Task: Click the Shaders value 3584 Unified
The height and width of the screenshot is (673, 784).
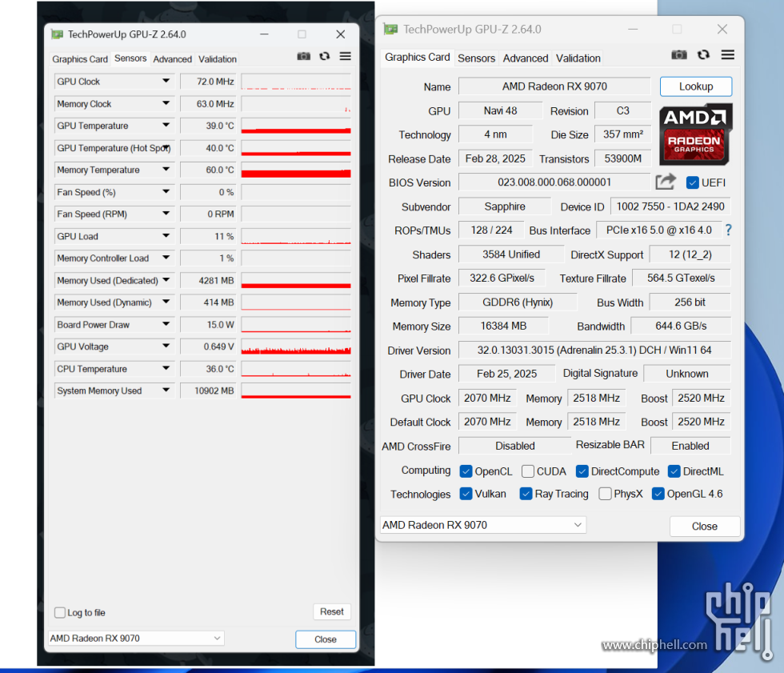Action: (511, 254)
